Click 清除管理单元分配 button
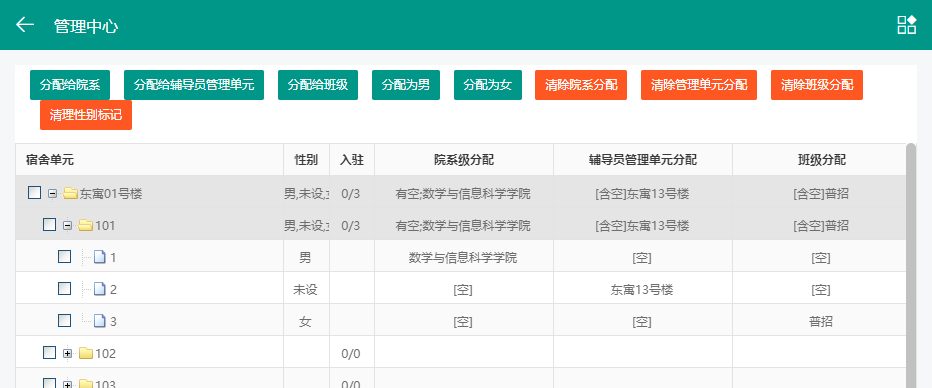This screenshot has height=388, width=932. click(x=699, y=85)
